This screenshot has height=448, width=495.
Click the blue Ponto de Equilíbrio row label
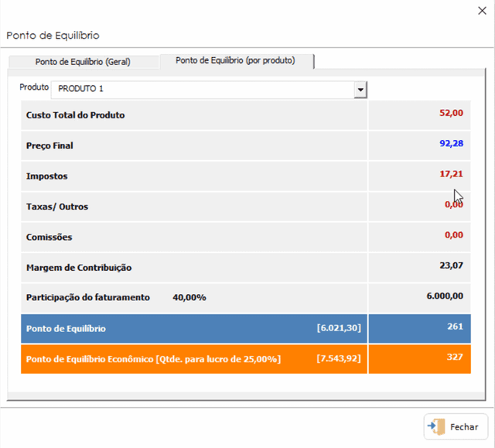click(x=66, y=329)
